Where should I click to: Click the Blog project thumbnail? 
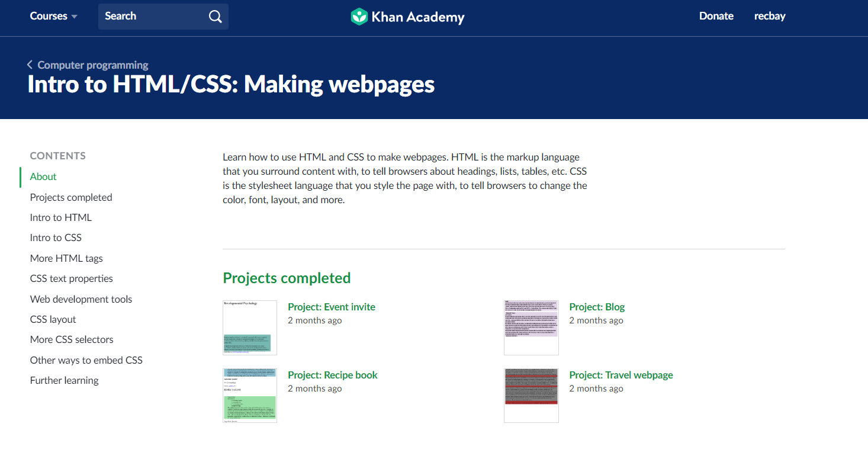[531, 328]
